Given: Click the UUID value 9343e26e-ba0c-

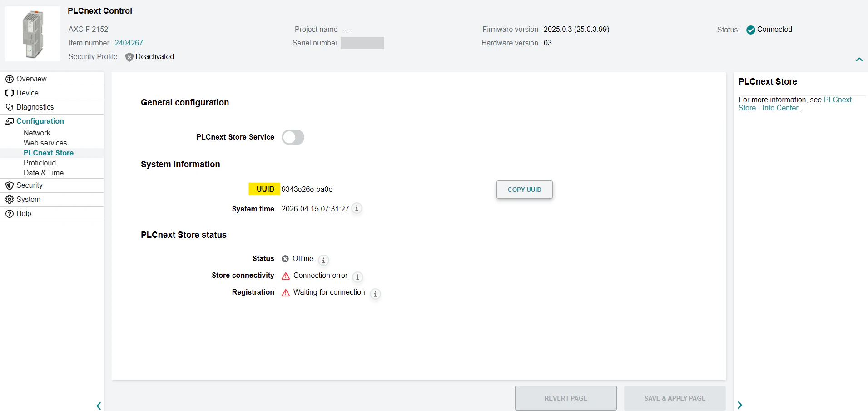Looking at the screenshot, I should point(308,190).
